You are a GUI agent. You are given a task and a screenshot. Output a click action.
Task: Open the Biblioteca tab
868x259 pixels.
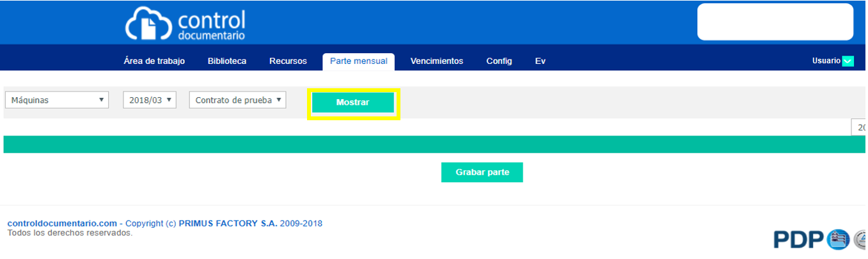click(227, 61)
